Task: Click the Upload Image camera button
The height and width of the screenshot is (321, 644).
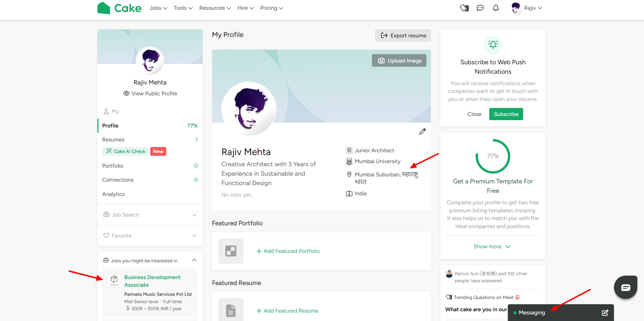Action: (x=399, y=60)
